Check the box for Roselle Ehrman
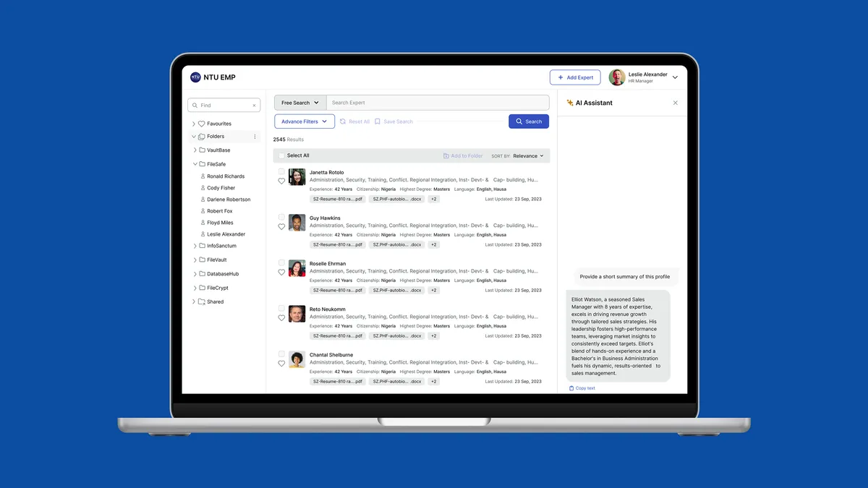 pyautogui.click(x=281, y=263)
